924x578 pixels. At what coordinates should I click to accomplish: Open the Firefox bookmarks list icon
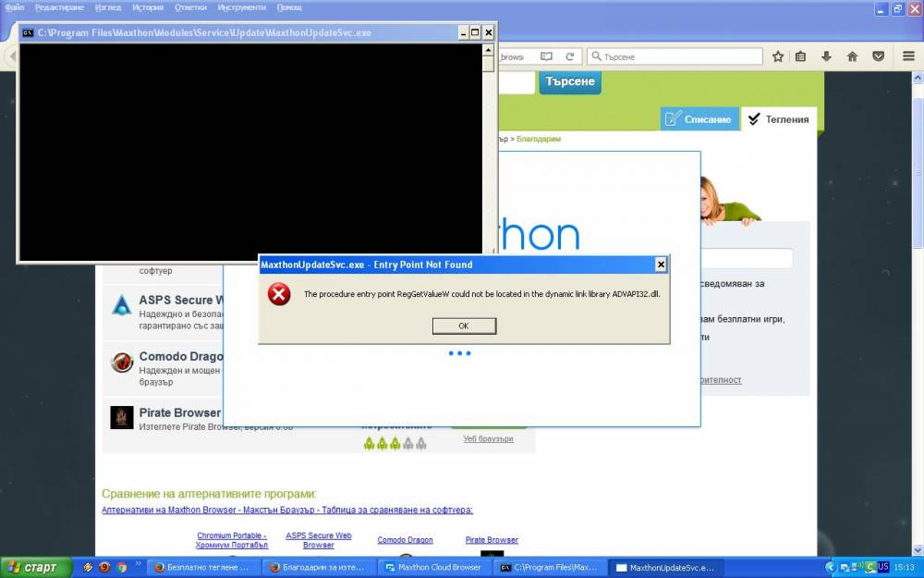point(800,56)
